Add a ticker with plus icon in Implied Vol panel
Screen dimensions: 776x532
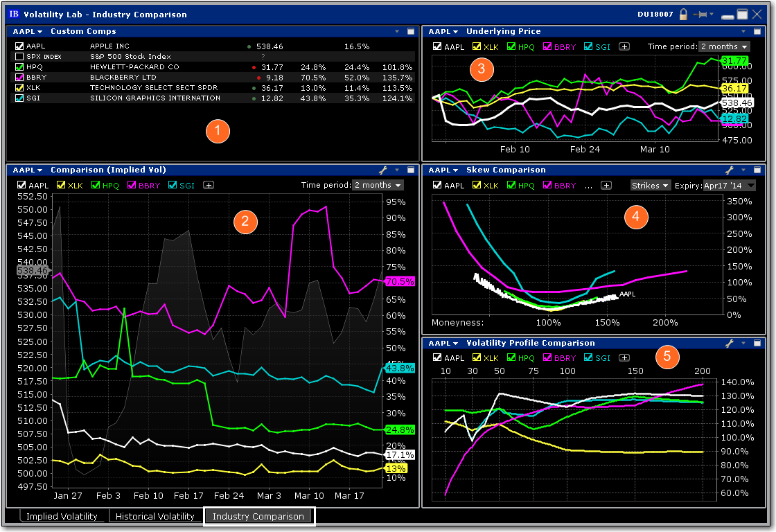208,185
